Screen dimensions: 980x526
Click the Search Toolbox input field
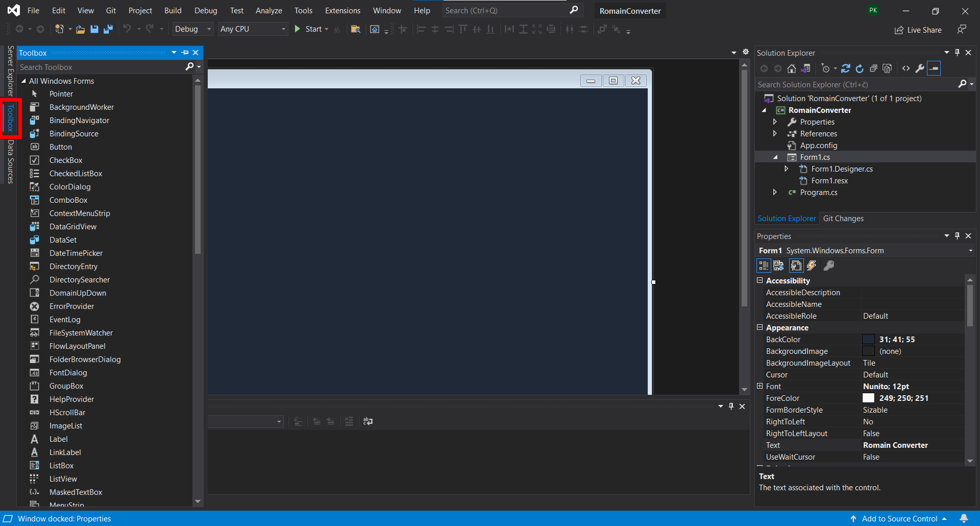pyautogui.click(x=101, y=67)
